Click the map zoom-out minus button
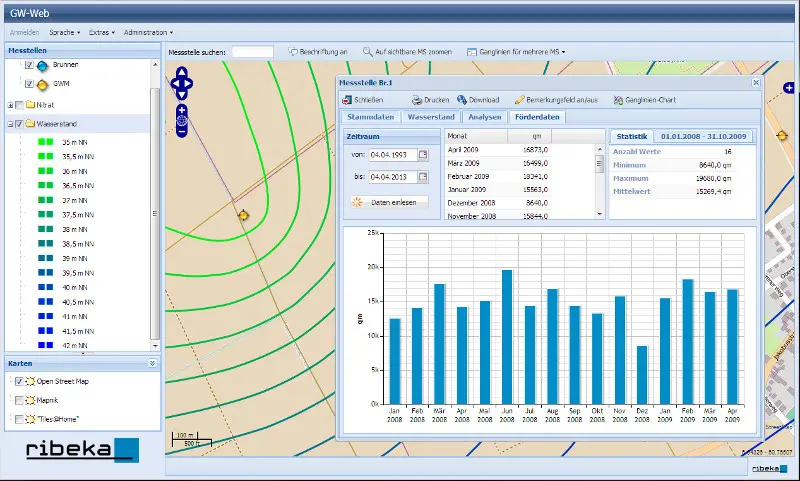This screenshot has height=481, width=800. point(182,132)
